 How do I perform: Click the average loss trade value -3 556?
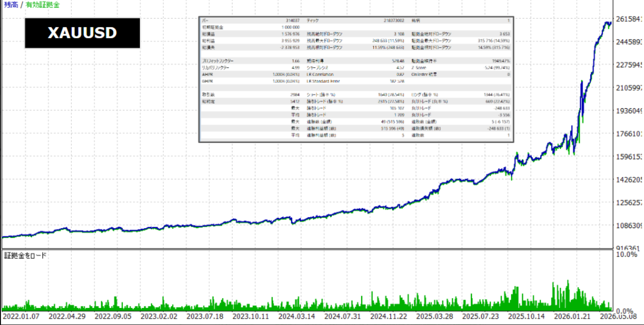[x=504, y=115]
